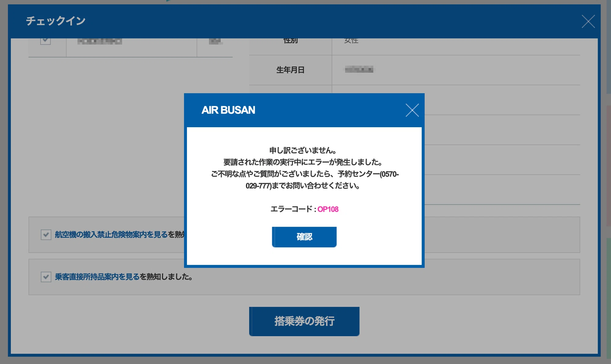
Task: Close the AIR BUSAN error dialog
Action: pos(412,110)
